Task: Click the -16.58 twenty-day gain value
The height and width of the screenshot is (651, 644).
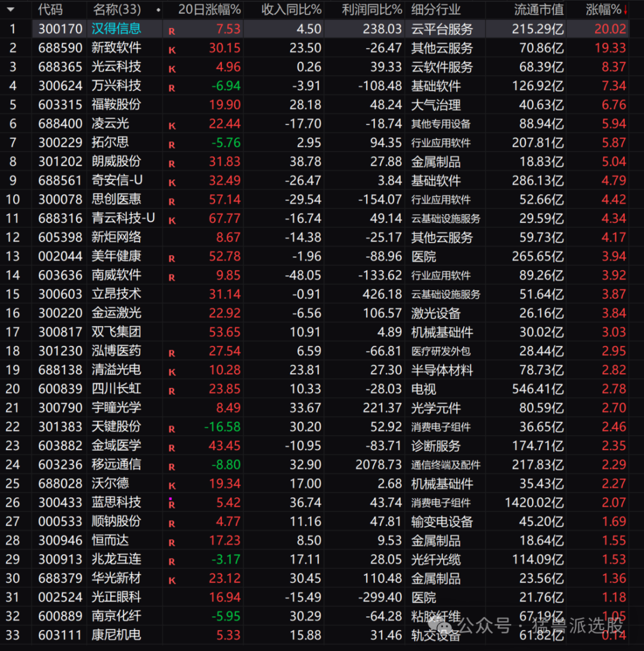Action: (222, 427)
